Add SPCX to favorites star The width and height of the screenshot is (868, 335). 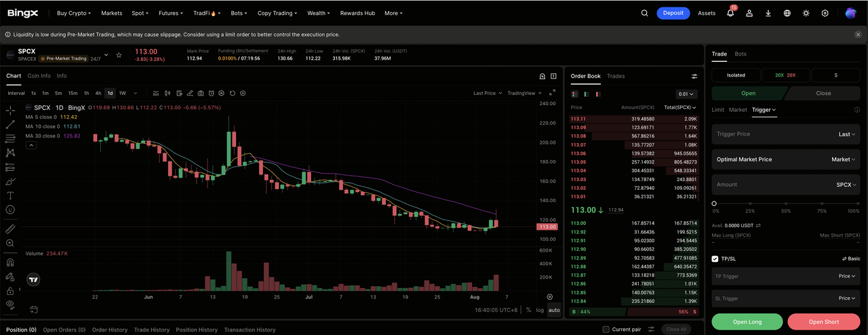click(119, 55)
